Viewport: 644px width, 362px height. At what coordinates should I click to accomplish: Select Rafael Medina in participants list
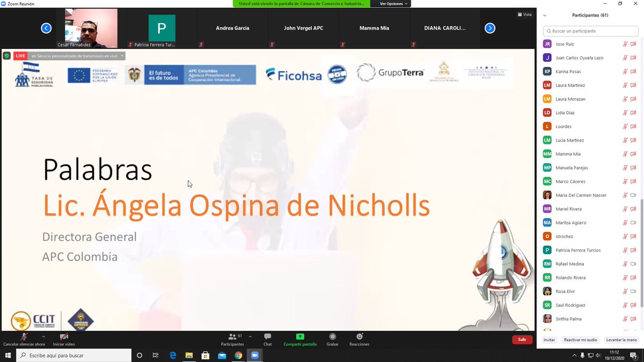(590, 264)
